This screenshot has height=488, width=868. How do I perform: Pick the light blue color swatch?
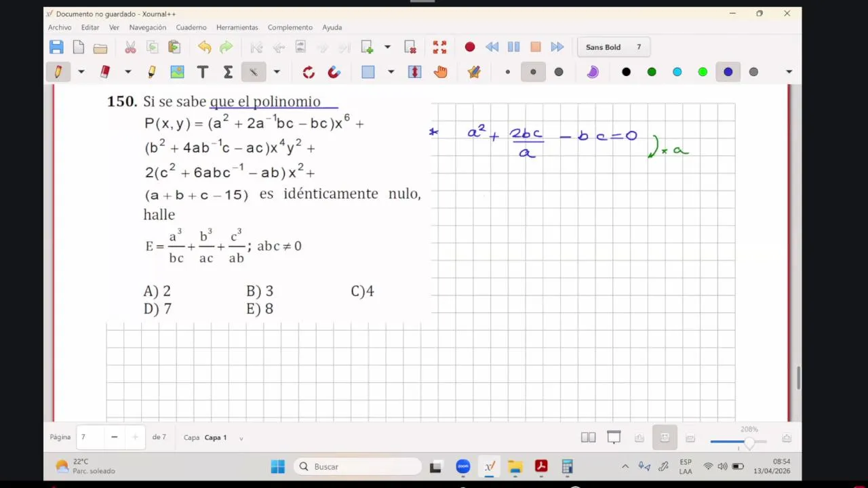[x=677, y=72]
